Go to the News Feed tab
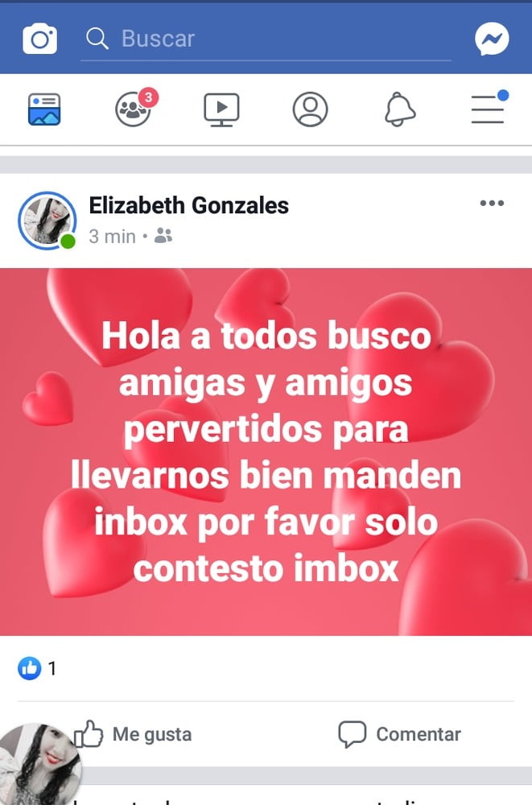 click(44, 109)
